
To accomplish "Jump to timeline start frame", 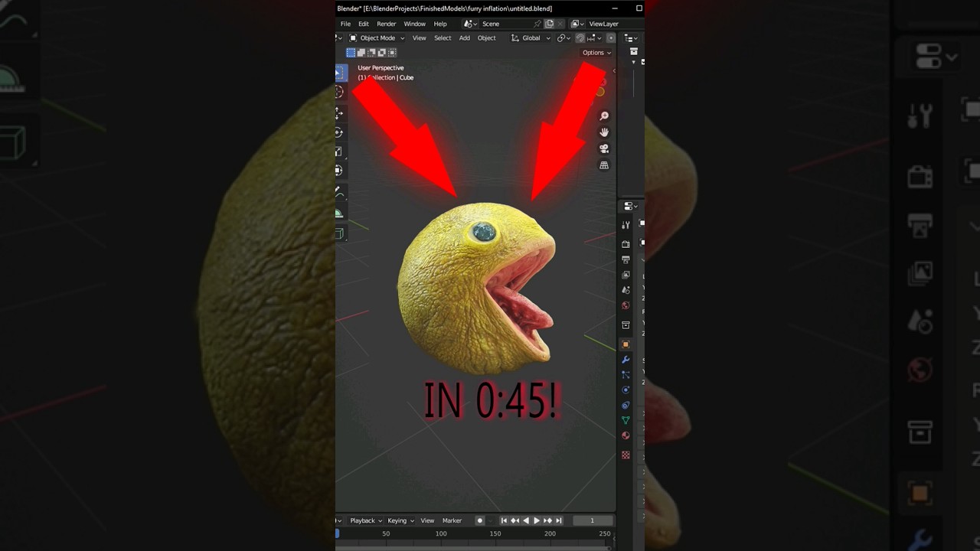I will pos(504,520).
